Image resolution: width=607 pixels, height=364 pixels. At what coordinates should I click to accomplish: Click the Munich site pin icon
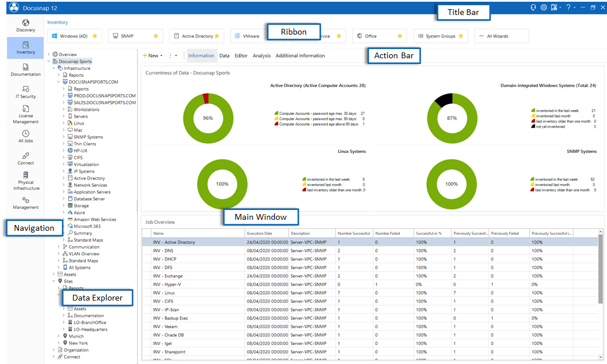point(65,336)
